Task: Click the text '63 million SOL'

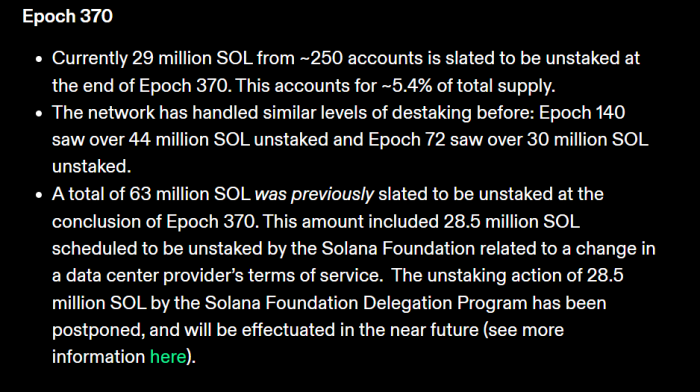Action: [190, 194]
